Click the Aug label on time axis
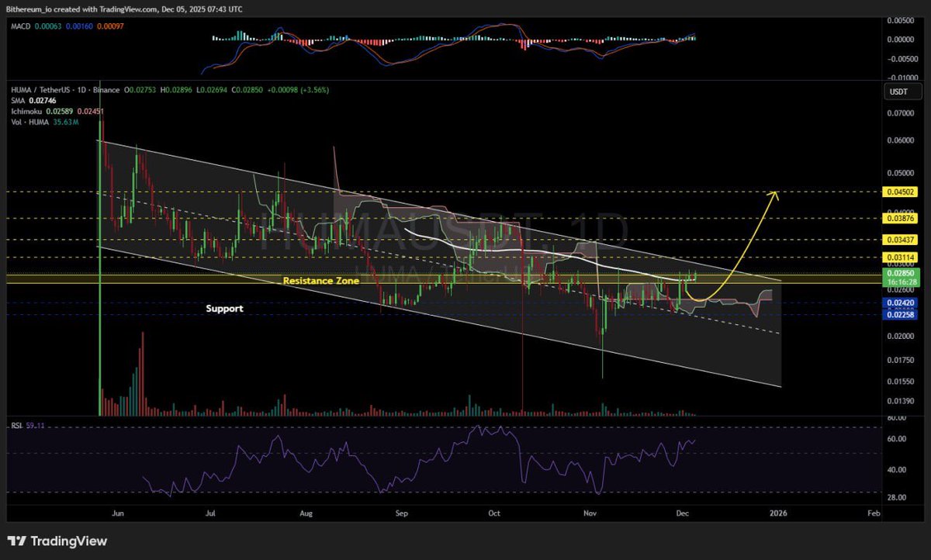Viewport: 931px width, 560px height. [x=306, y=513]
